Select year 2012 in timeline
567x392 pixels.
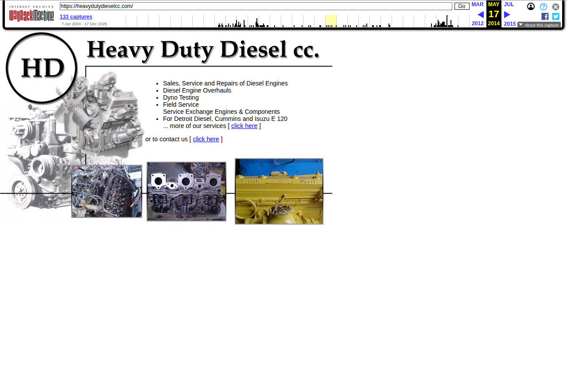click(478, 23)
